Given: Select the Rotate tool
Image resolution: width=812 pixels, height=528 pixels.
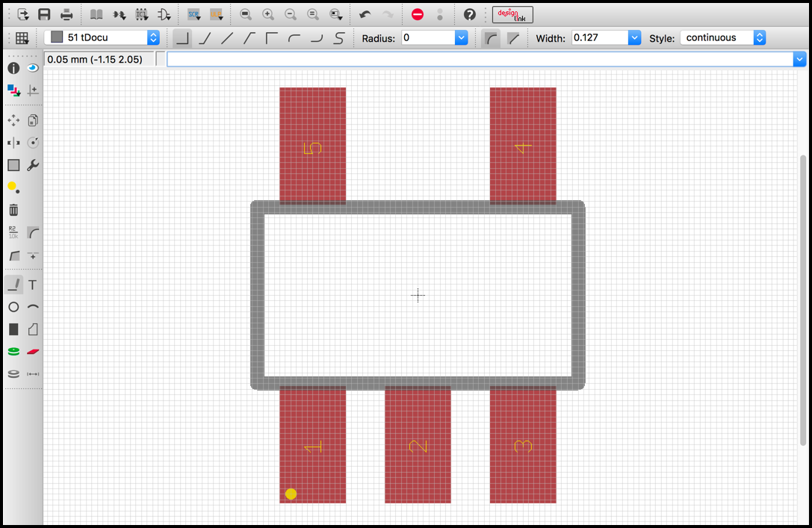Looking at the screenshot, I should [33, 143].
